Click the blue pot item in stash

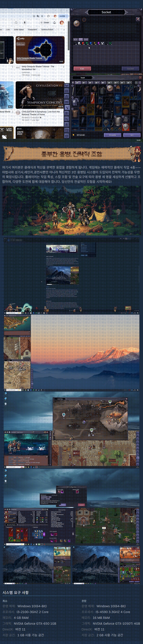118,97
